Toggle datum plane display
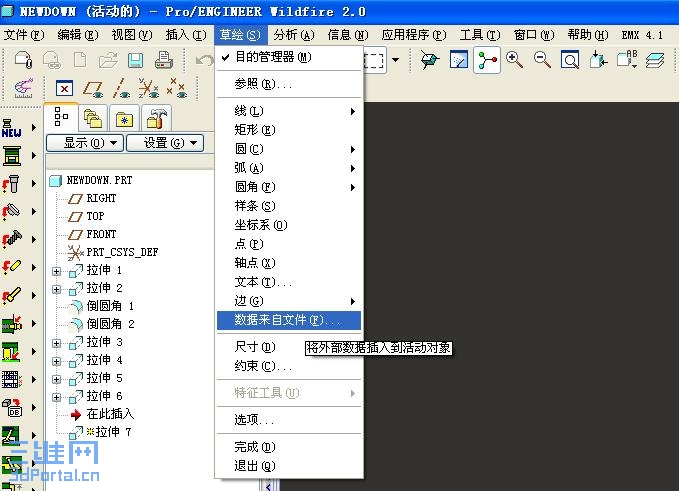679x491 pixels. 93,89
